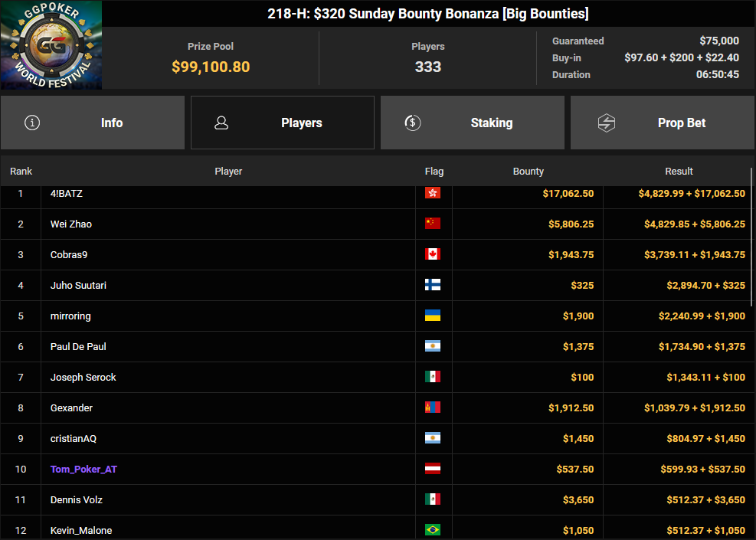Click the Argentina flag for Paul De Paul

[x=433, y=346]
